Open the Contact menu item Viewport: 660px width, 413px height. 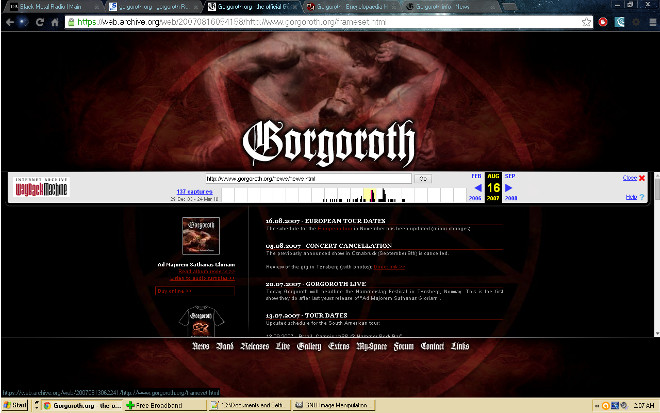tap(432, 346)
